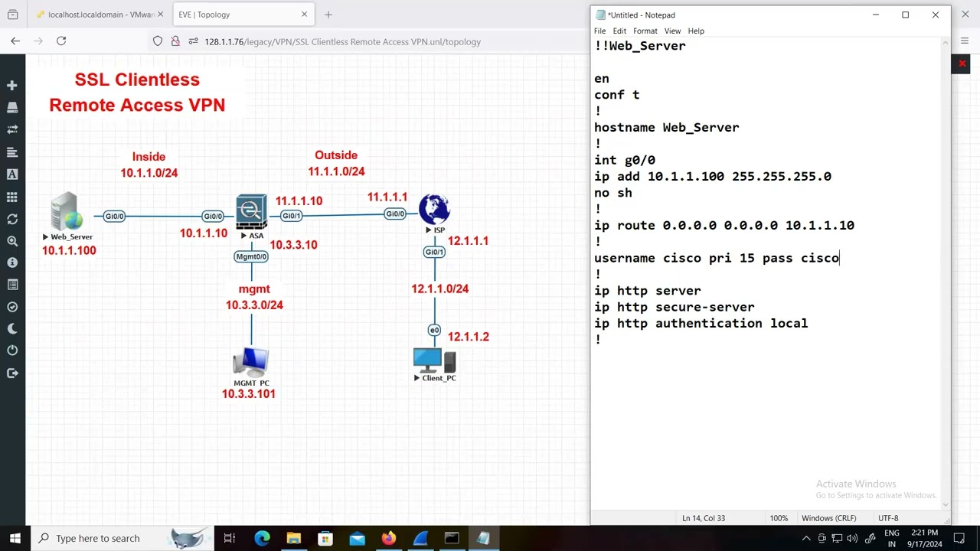
Task: Open Notepad File menu
Action: click(x=599, y=31)
